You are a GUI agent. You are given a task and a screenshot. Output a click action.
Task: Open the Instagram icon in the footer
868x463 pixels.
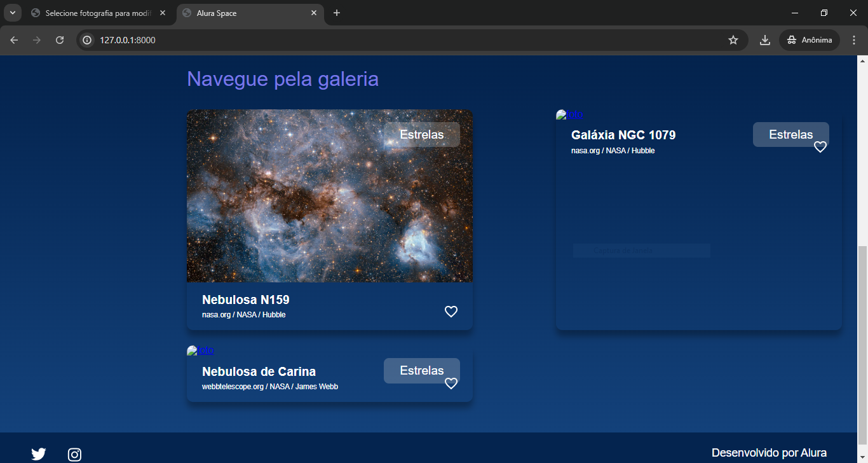pos(74,454)
